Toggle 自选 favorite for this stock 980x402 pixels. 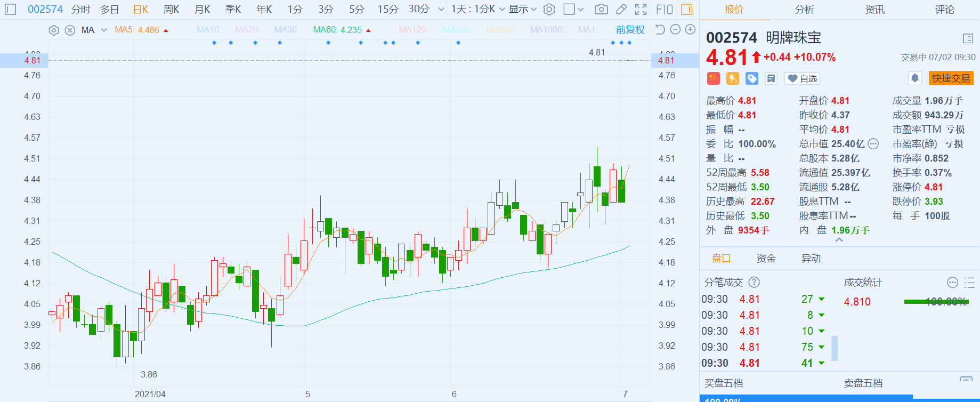click(x=803, y=79)
